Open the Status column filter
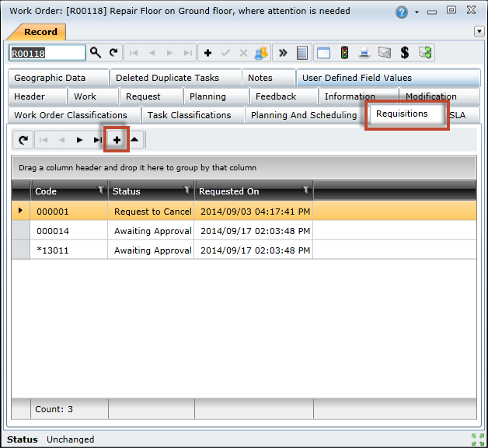This screenshot has width=488, height=448. point(186,191)
